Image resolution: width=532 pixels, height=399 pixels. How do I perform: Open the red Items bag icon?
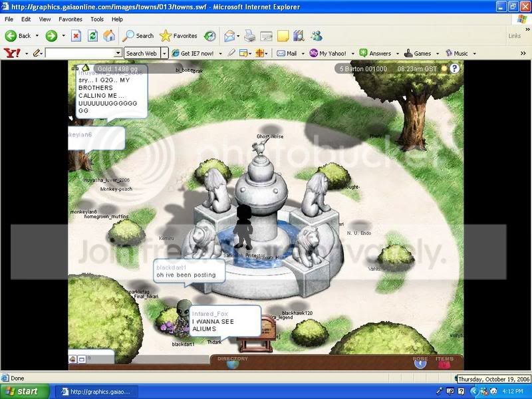tap(444, 364)
